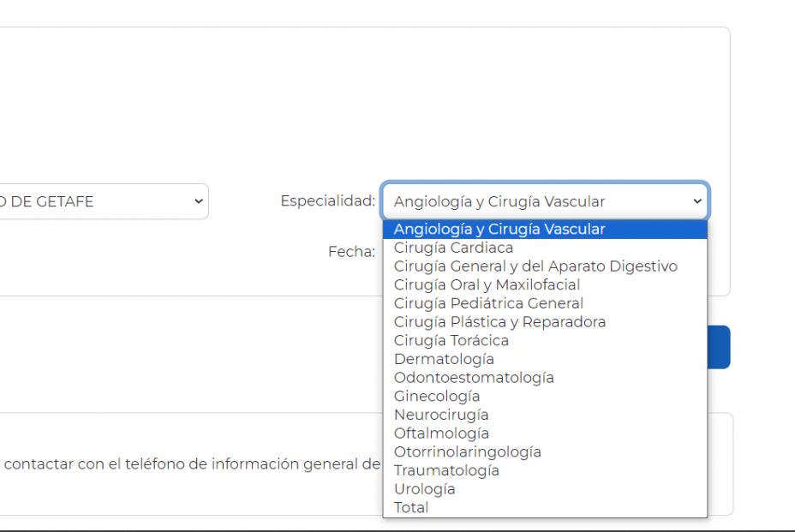The width and height of the screenshot is (795, 532).
Task: Choose Oftalmología option
Action: (441, 433)
